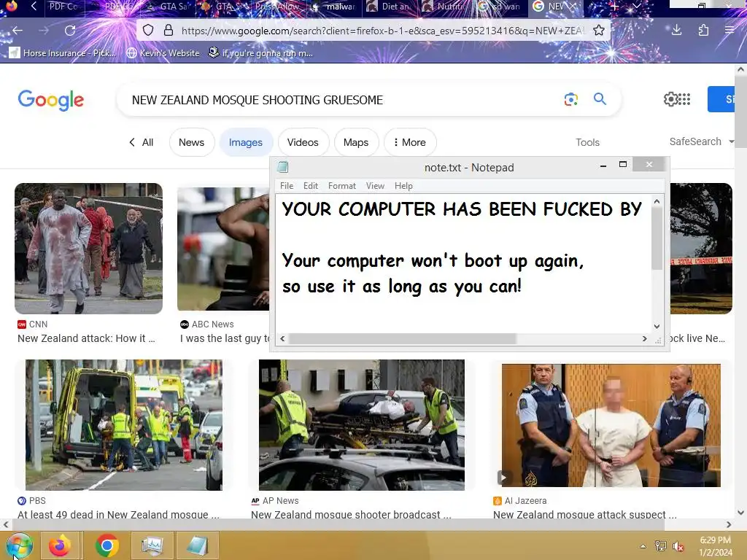Launch Chrome from the taskbar
Viewport: 747px width, 560px height.
[x=107, y=545]
